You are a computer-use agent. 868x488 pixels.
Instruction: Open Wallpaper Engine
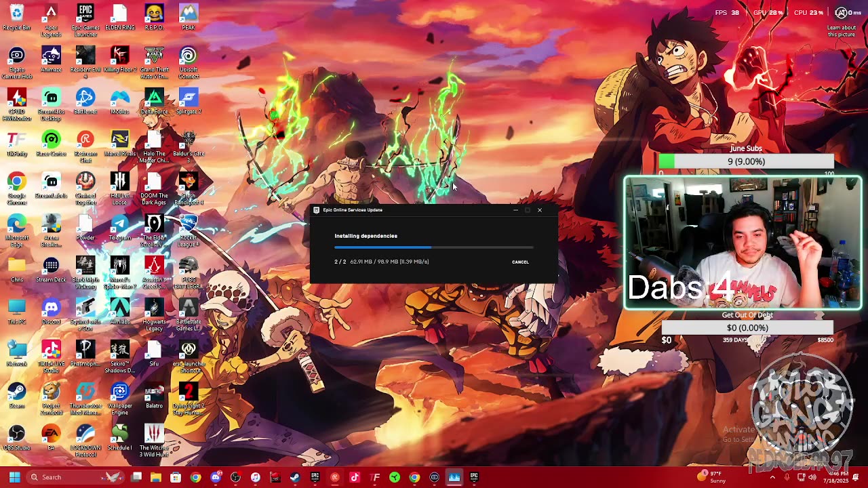(120, 399)
